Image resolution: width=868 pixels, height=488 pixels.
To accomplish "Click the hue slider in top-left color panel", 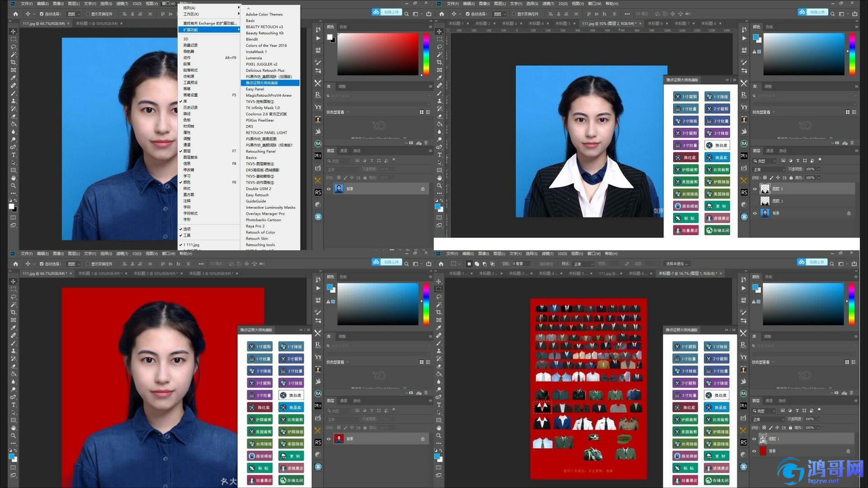I will click(x=426, y=54).
